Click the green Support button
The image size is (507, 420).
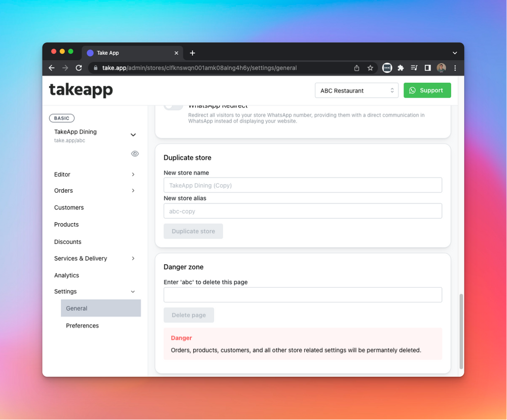[x=427, y=90]
